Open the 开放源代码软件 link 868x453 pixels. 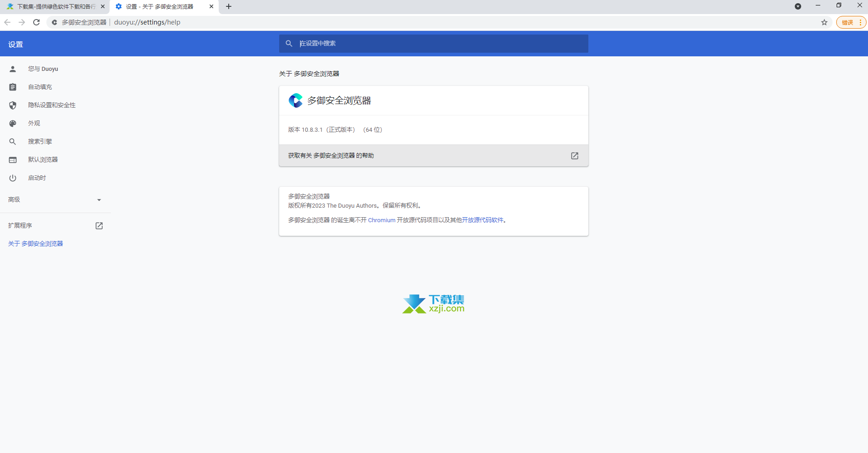click(482, 220)
